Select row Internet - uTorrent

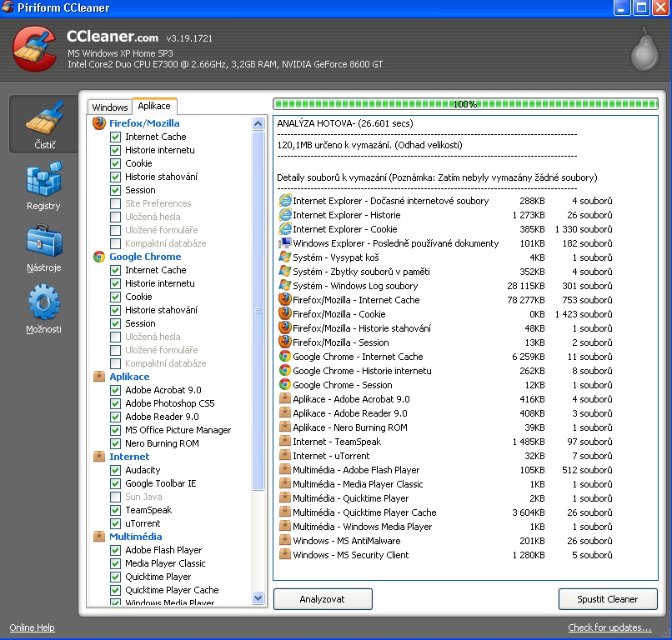(446, 455)
